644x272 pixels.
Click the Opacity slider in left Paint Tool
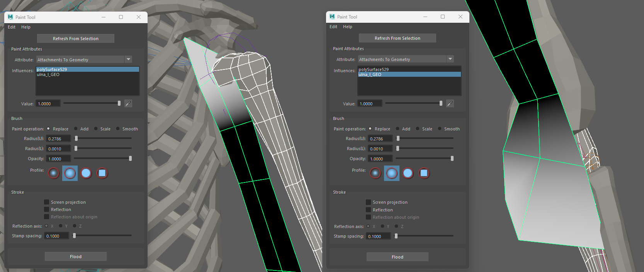(x=102, y=159)
